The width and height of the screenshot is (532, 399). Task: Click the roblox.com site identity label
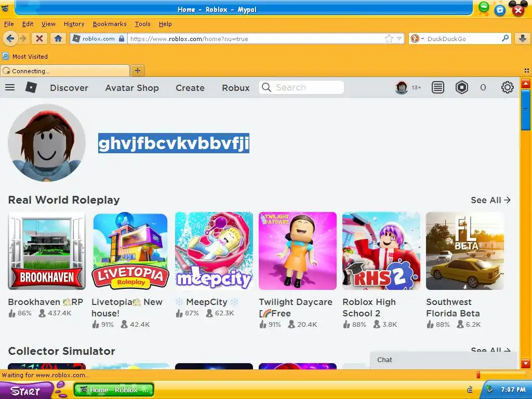click(98, 38)
